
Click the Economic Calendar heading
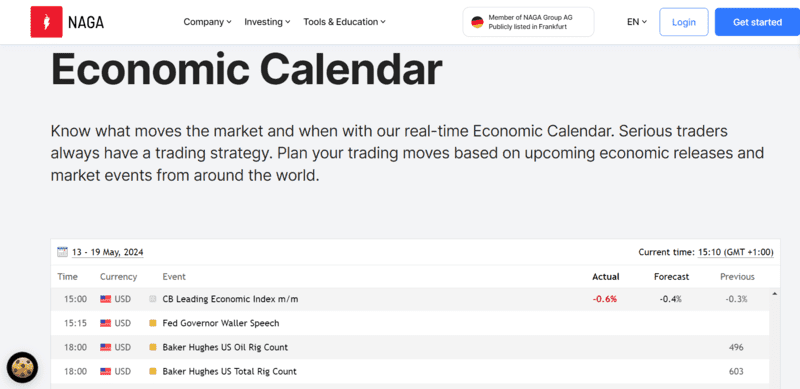[x=246, y=69]
